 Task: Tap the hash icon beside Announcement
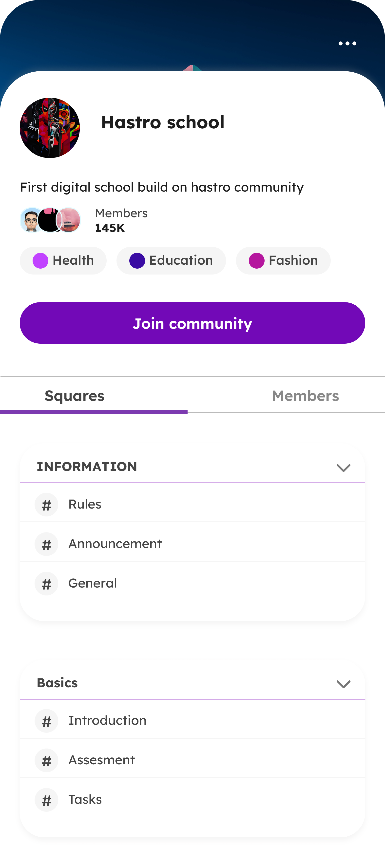point(46,544)
